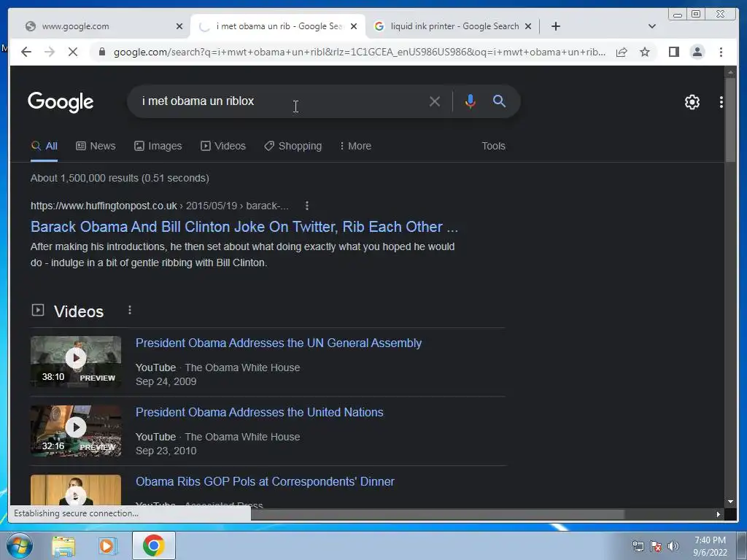Click the horizontal scrollbar right arrow
Screen dimensions: 747x560
click(718, 514)
